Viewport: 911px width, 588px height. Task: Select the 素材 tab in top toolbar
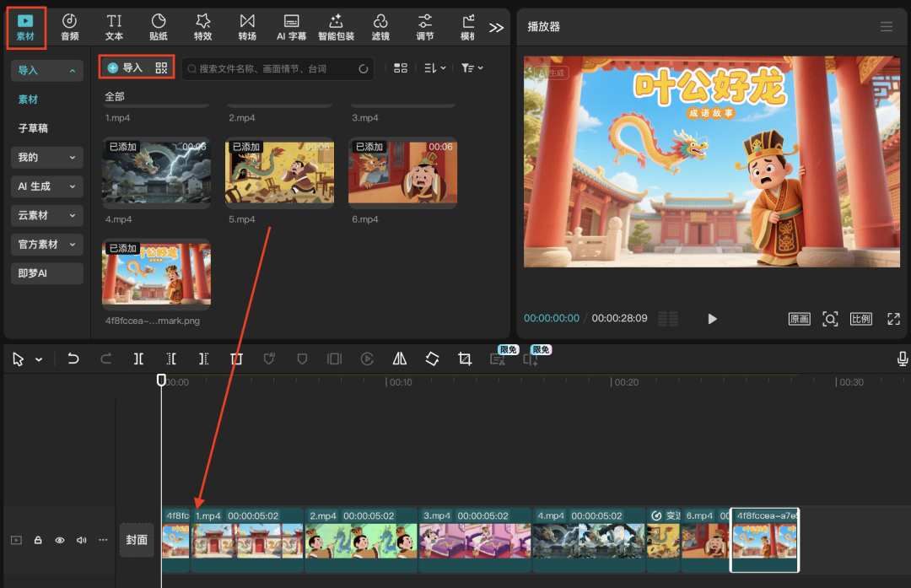tap(24, 26)
